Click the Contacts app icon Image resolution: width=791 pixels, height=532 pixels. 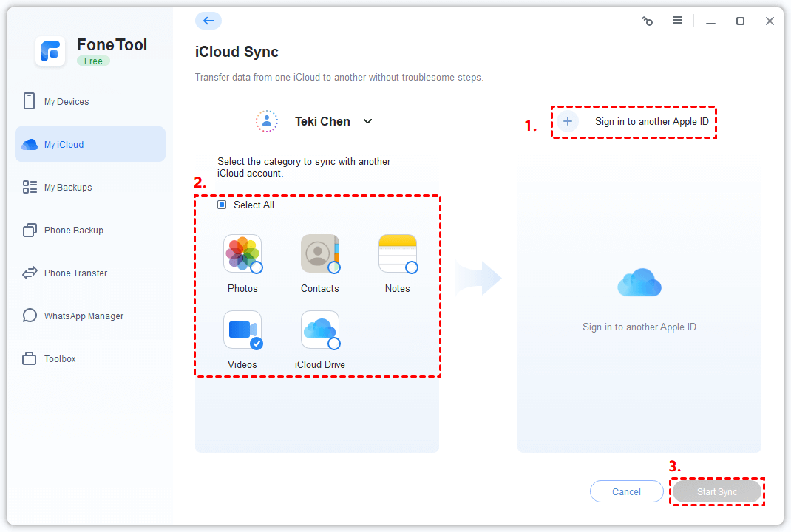(x=320, y=253)
